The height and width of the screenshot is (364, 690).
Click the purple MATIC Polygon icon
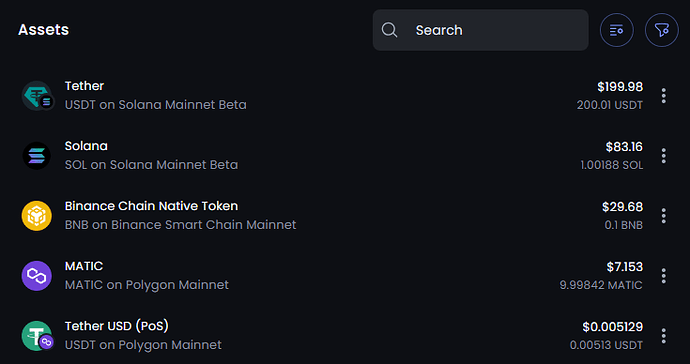click(37, 276)
